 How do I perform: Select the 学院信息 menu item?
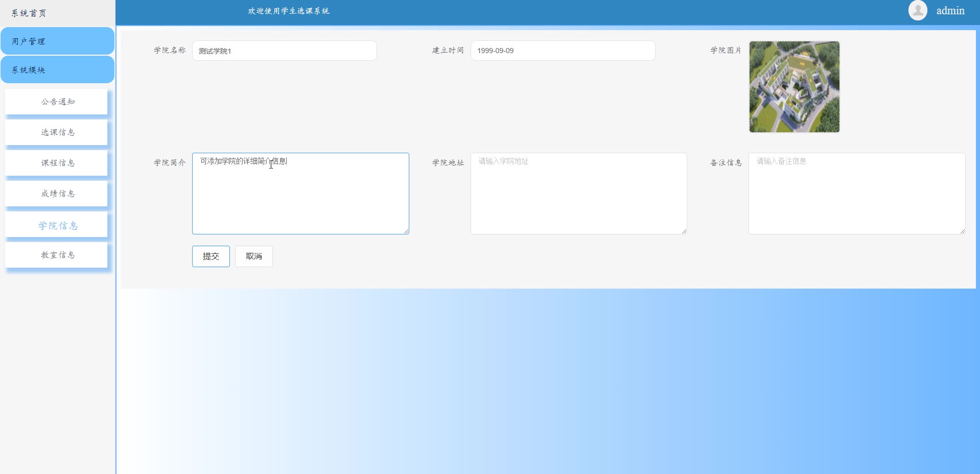56,225
